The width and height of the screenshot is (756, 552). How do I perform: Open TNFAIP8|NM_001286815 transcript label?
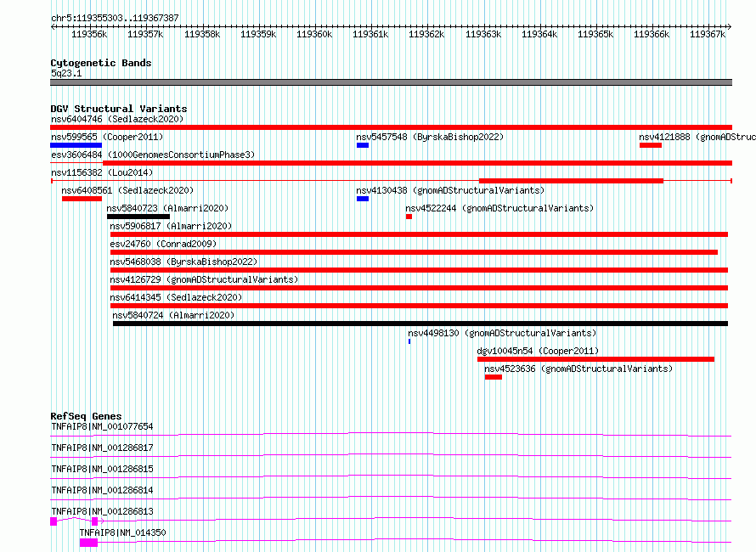coord(102,469)
